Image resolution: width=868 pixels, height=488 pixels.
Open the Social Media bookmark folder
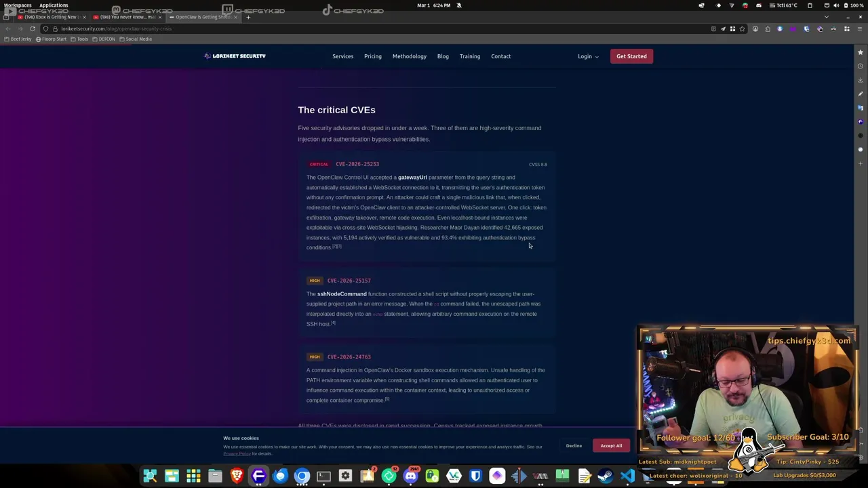point(136,39)
